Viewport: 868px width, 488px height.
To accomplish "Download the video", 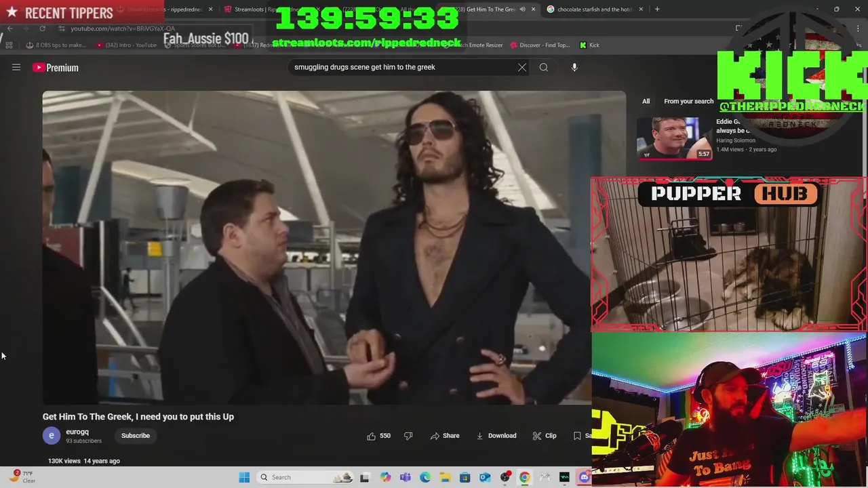I will pyautogui.click(x=496, y=436).
